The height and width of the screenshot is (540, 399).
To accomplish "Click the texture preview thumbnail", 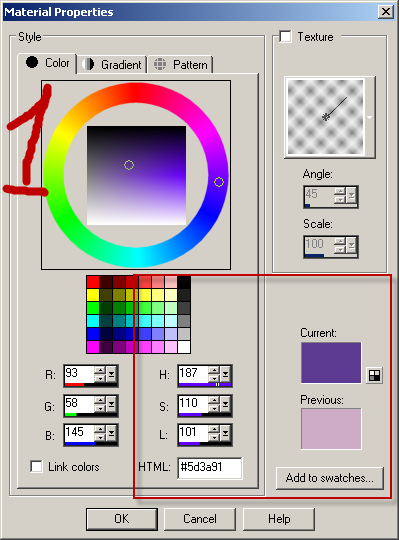I will tap(325, 117).
